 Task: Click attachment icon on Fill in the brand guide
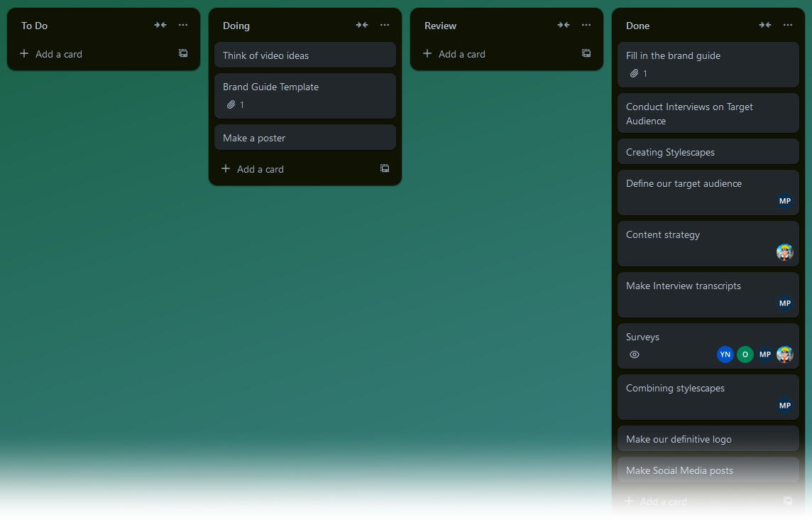point(634,72)
